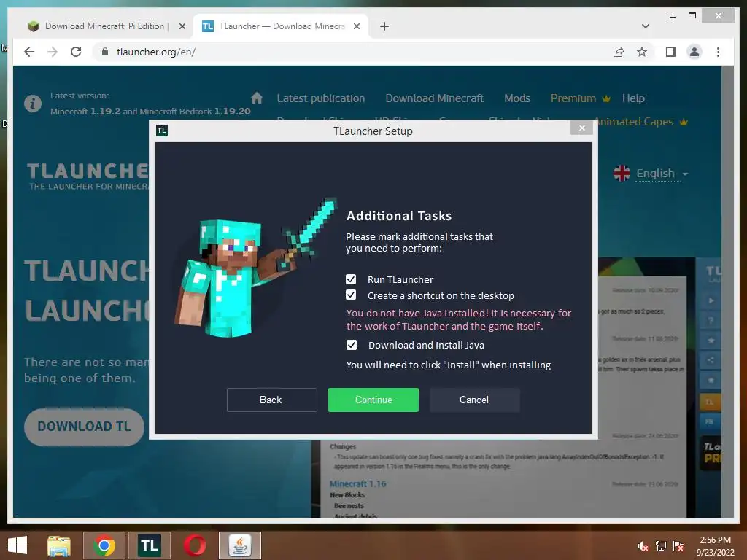The width and height of the screenshot is (747, 560).
Task: Open the Mods menu item
Action: (x=517, y=98)
